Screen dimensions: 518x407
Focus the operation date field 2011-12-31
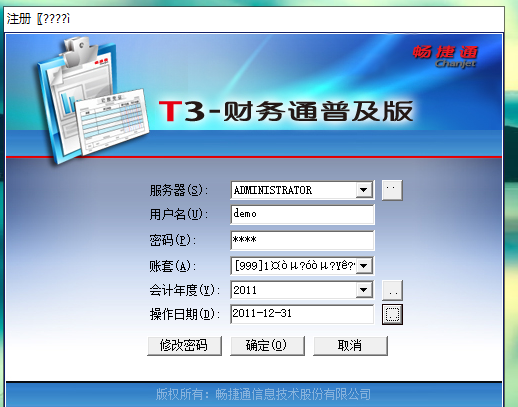coord(302,314)
